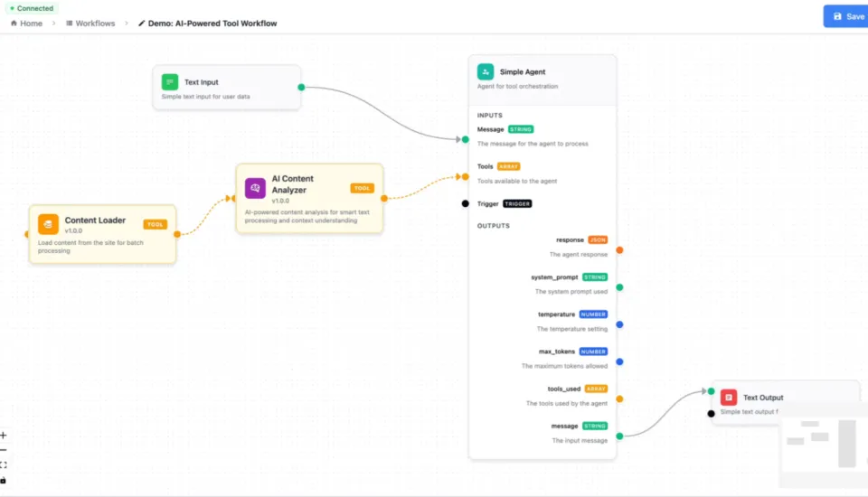Image resolution: width=868 pixels, height=497 pixels.
Task: Click the Trigger input port on Simple Agent
Action: coord(465,203)
